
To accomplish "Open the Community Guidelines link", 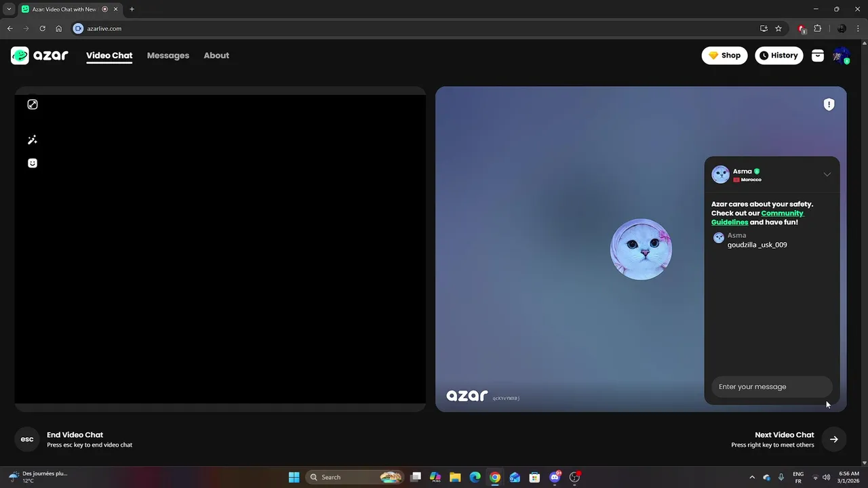I will pyautogui.click(x=757, y=218).
